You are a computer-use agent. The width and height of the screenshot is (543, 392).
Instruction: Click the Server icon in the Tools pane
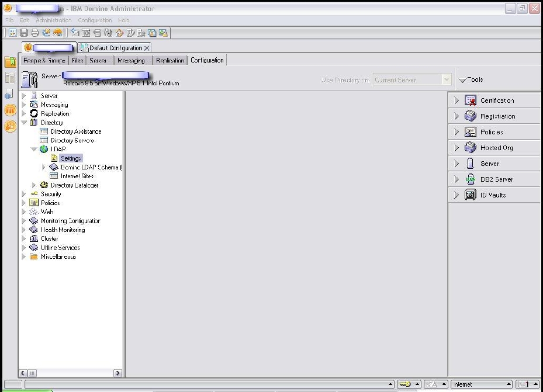pyautogui.click(x=471, y=164)
